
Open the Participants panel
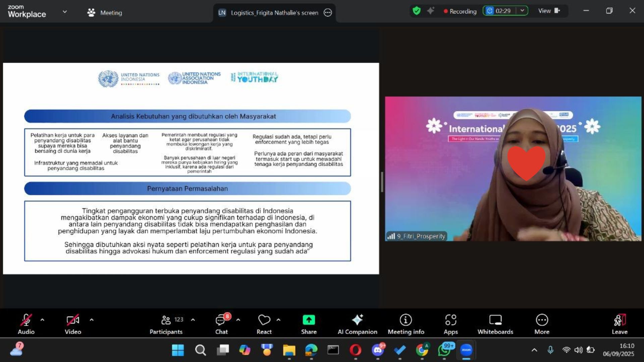[x=166, y=323]
